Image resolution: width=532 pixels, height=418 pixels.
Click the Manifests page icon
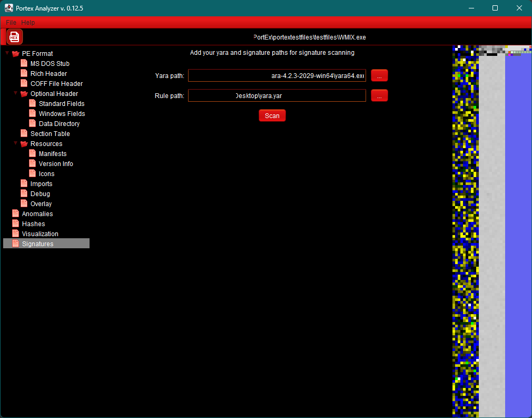point(33,154)
